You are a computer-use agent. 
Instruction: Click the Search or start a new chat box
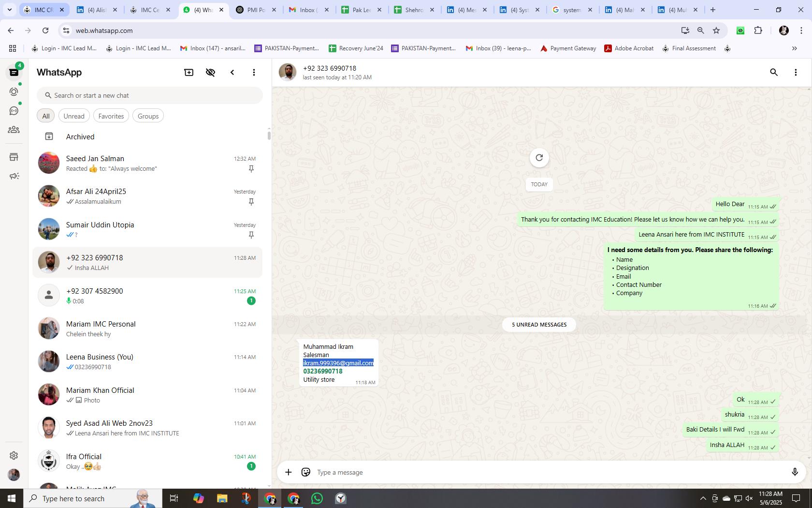pyautogui.click(x=150, y=95)
